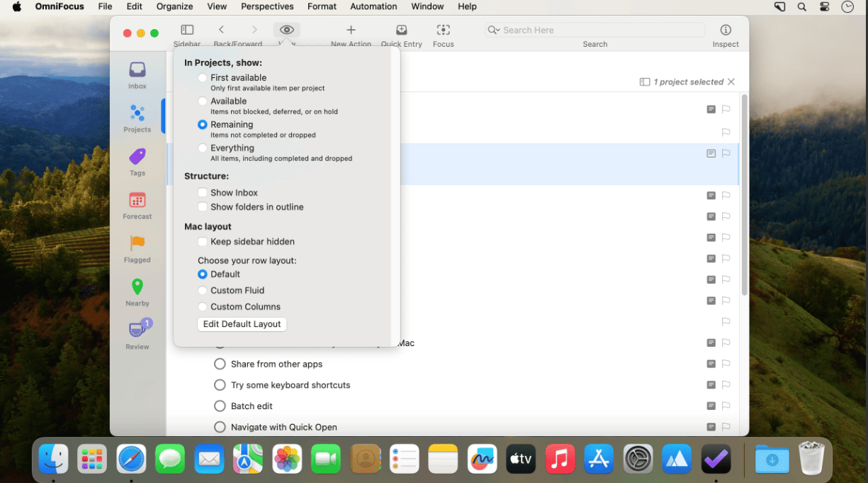The height and width of the screenshot is (483, 868).
Task: Open the Edit menu
Action: (134, 6)
